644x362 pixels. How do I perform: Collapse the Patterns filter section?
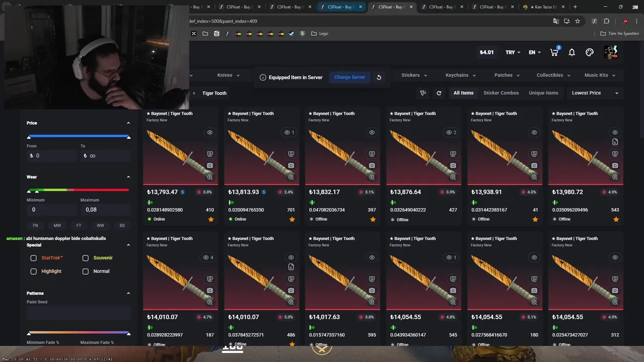[x=128, y=293]
